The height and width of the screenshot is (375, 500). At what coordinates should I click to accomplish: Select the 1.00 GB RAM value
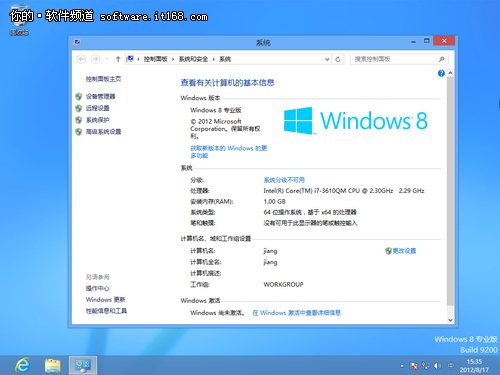pyautogui.click(x=274, y=201)
